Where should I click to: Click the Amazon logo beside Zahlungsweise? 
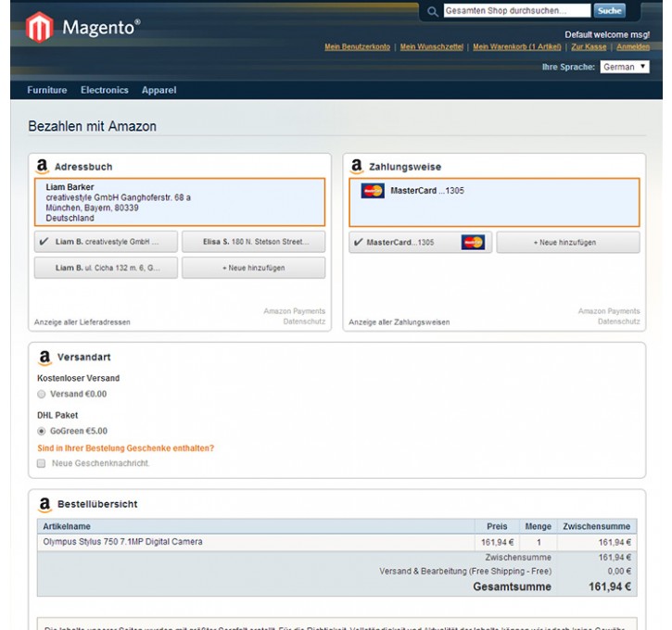click(x=357, y=166)
